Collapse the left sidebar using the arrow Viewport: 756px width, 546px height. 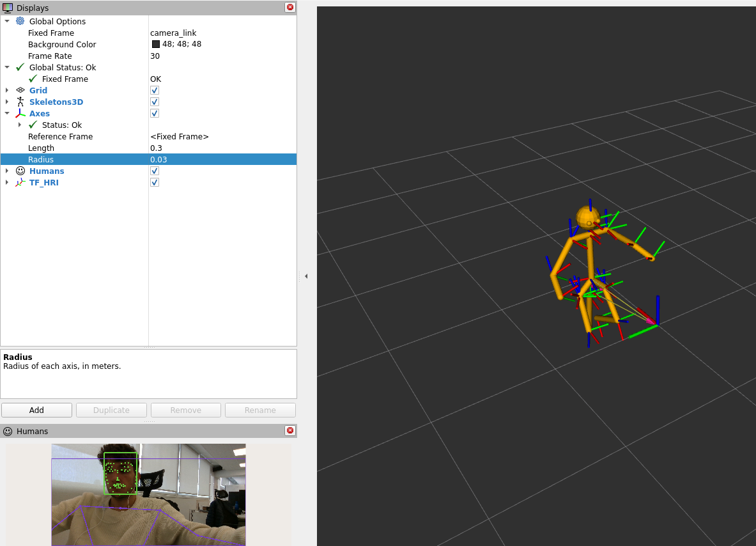coord(305,276)
